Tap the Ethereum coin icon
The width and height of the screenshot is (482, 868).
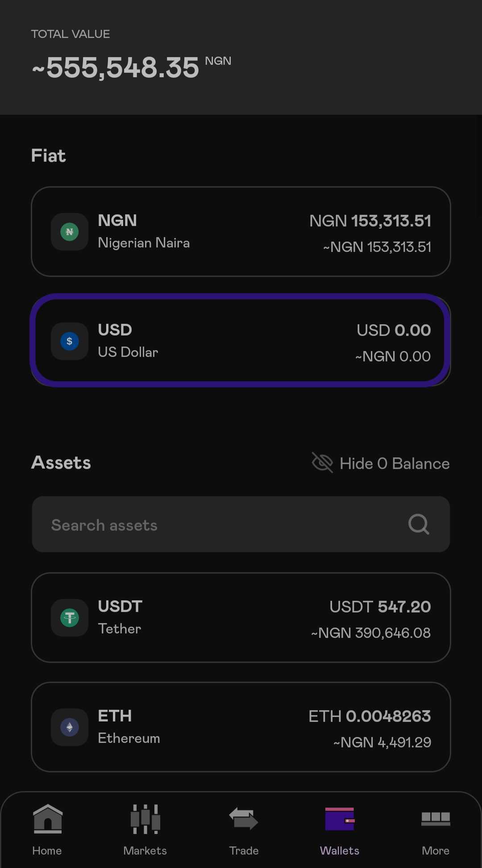(70, 727)
